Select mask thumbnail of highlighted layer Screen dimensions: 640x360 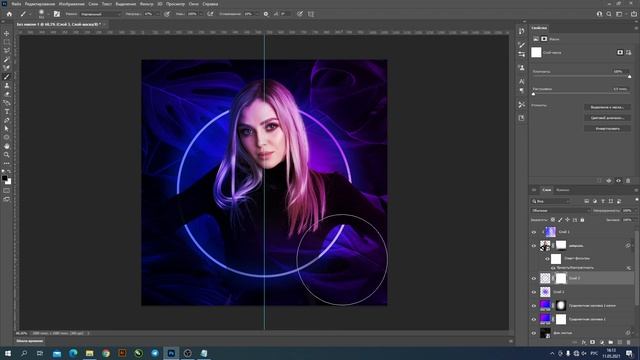coord(561,278)
